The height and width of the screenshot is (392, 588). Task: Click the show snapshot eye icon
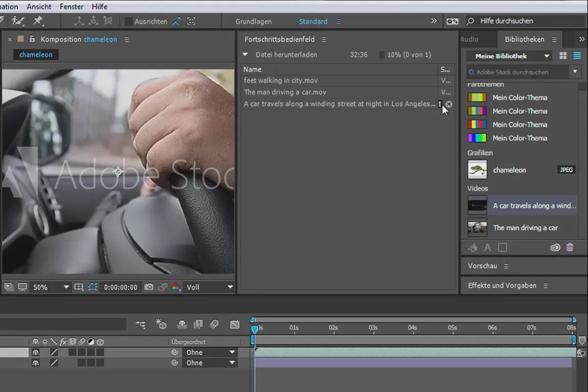tap(163, 287)
